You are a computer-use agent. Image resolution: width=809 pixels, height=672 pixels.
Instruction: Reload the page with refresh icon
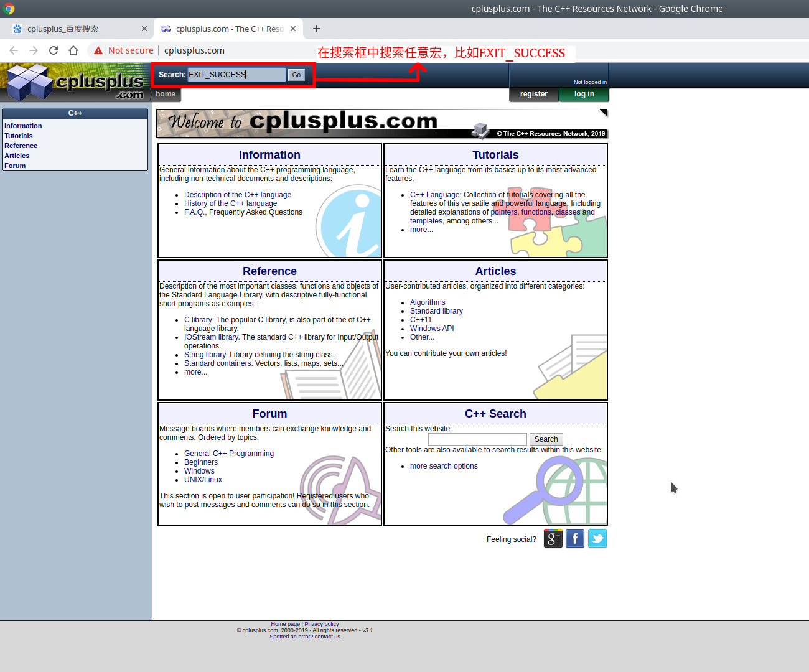[x=54, y=50]
